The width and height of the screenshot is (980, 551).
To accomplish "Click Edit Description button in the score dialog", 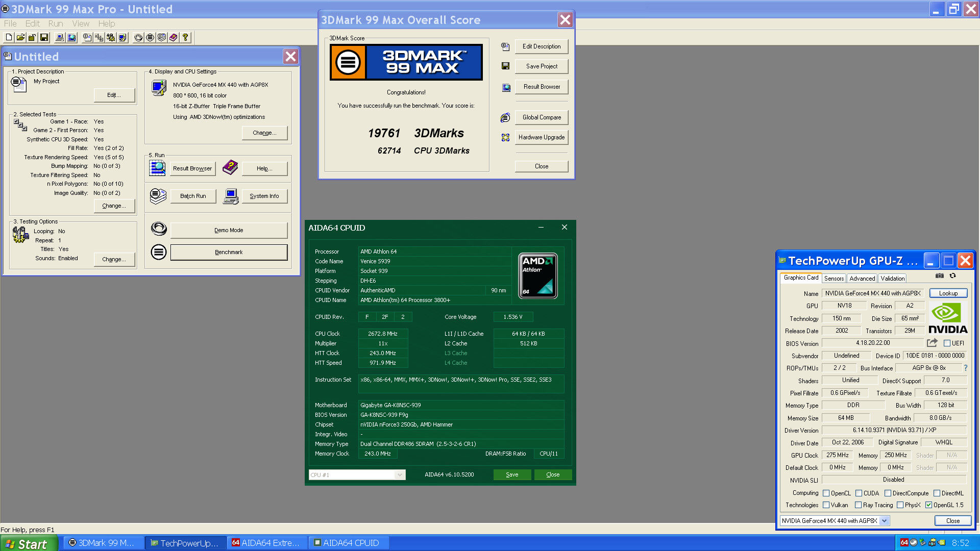I will [542, 46].
